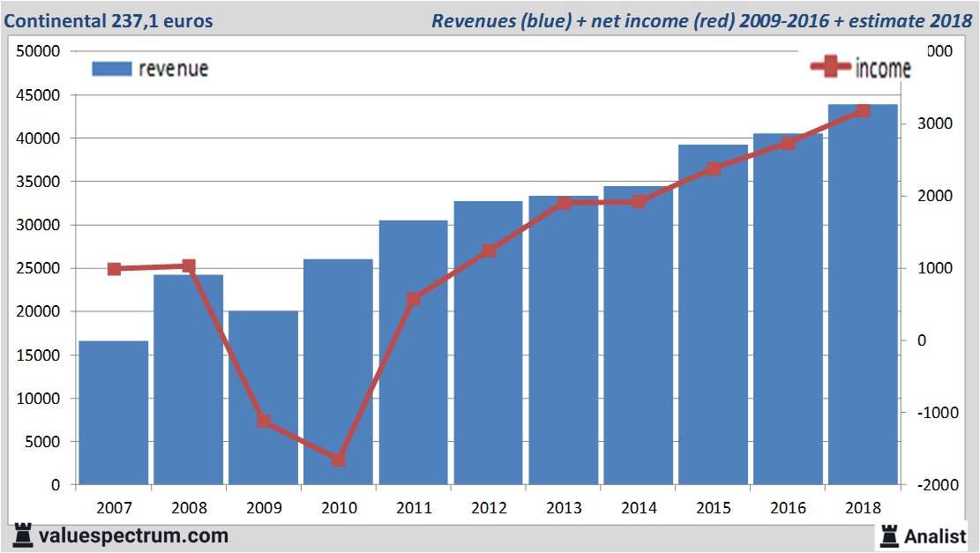Click the 2008 revenue bar
The image size is (980, 553).
tap(189, 379)
